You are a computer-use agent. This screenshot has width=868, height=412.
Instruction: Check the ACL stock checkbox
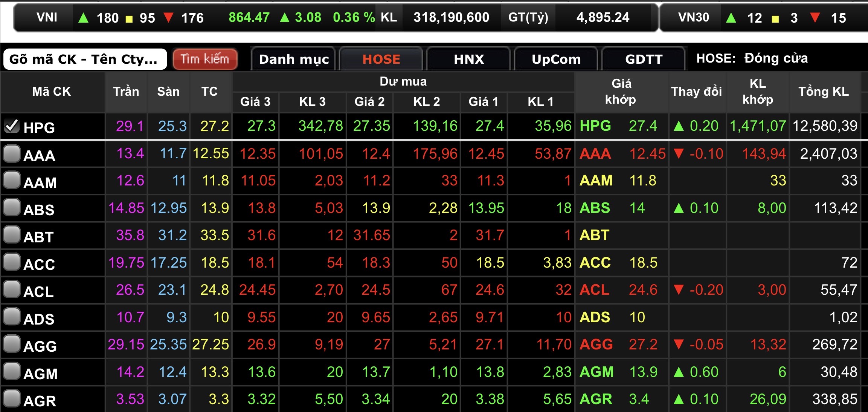coord(11,289)
